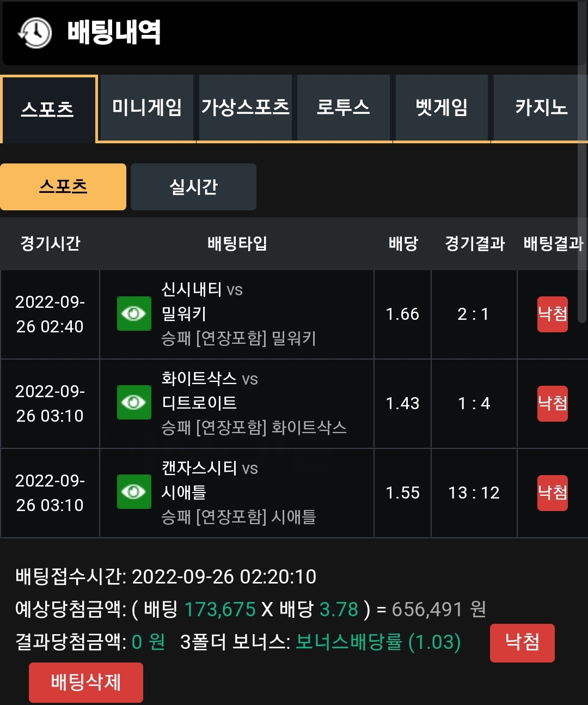Click the 배팅타입 column header
The width and height of the screenshot is (588, 705).
click(x=237, y=244)
